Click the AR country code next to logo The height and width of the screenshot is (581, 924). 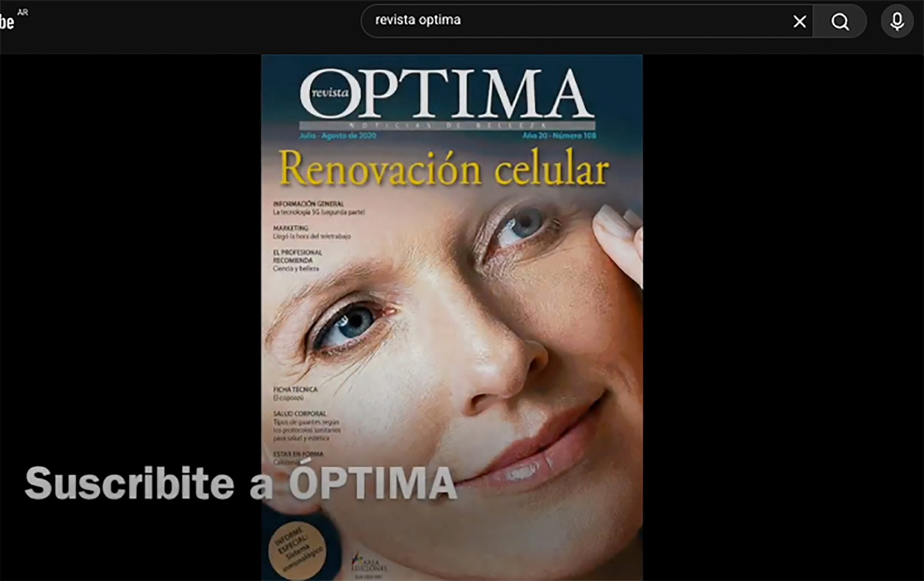(x=23, y=12)
